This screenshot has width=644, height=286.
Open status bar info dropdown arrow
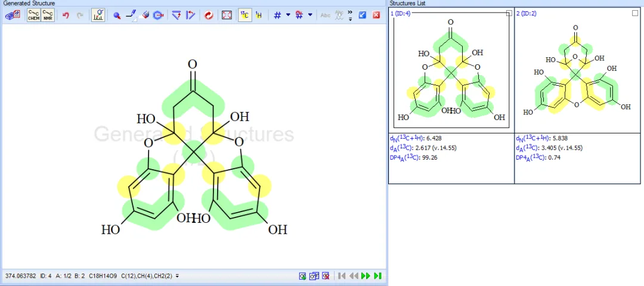click(178, 276)
